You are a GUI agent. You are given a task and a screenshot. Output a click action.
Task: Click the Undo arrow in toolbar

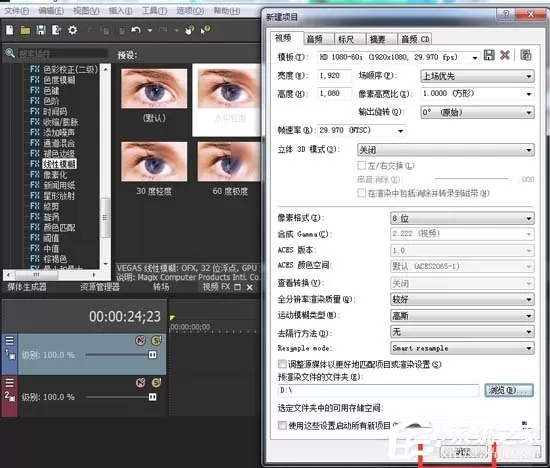point(136,30)
